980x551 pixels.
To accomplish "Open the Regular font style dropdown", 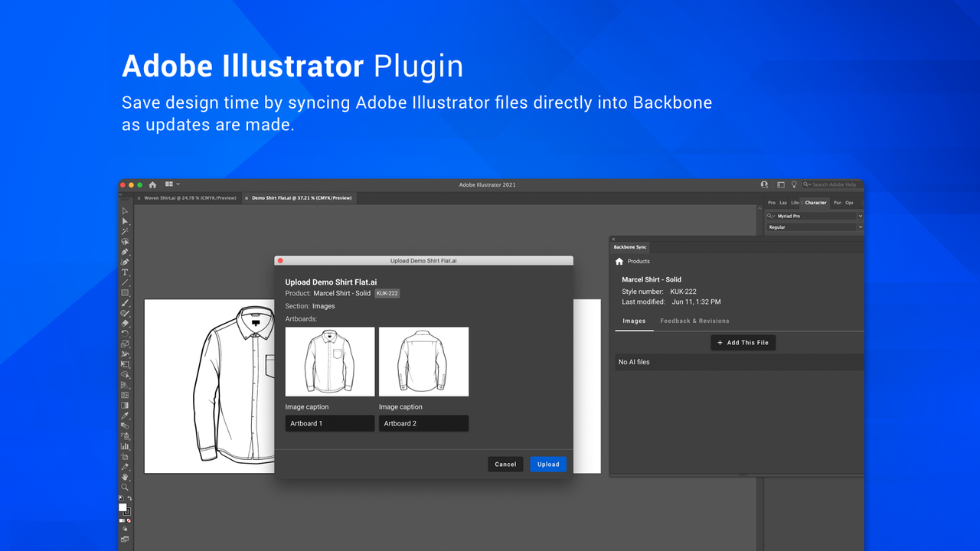I will coord(860,227).
